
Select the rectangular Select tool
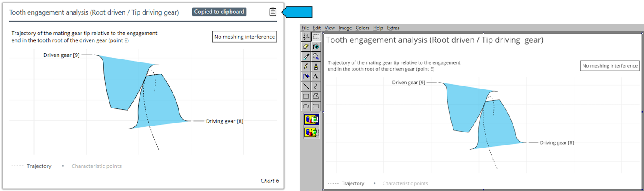[316, 37]
